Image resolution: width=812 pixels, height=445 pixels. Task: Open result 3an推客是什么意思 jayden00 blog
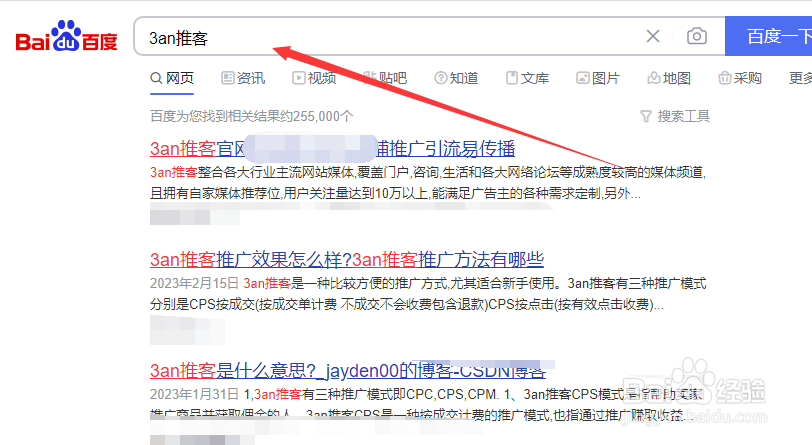(x=348, y=370)
